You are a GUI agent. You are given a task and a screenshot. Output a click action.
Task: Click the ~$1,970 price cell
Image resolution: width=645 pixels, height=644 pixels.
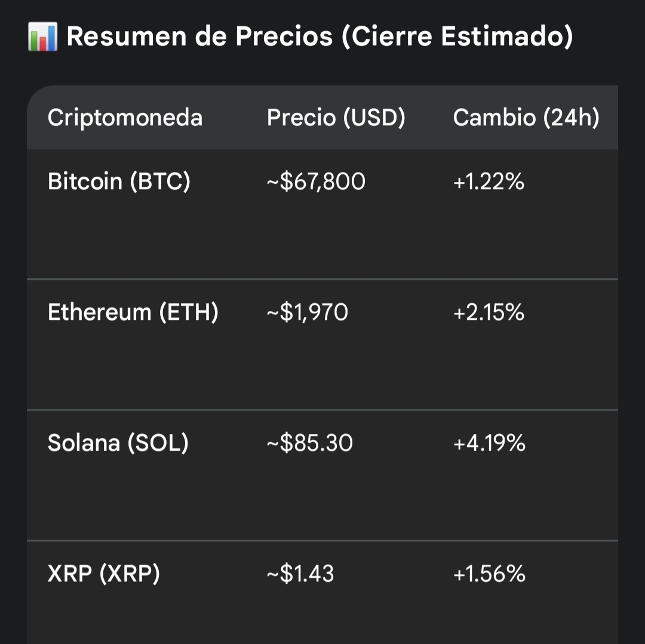click(307, 312)
